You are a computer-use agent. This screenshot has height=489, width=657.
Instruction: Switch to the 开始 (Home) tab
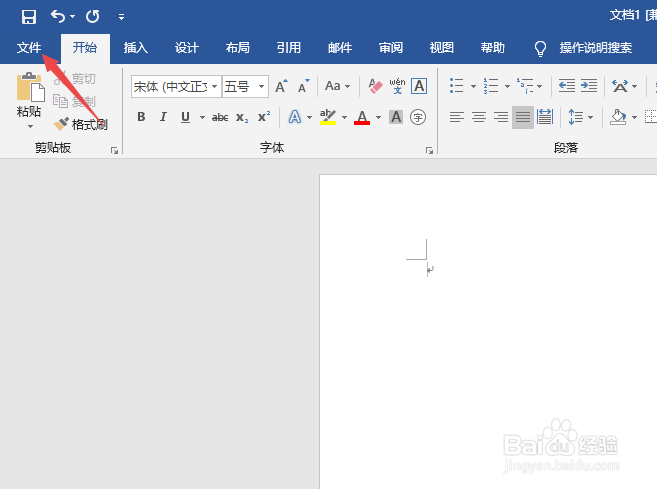click(x=85, y=48)
